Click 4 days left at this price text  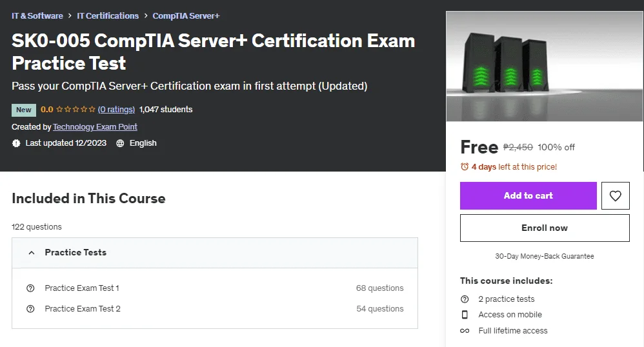pyautogui.click(x=514, y=166)
